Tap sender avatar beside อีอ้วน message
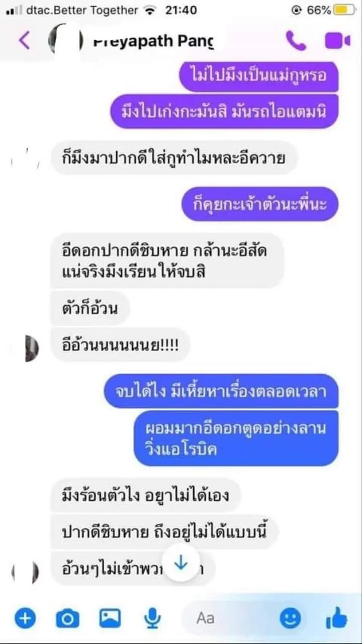362x644 pixels. (31, 346)
